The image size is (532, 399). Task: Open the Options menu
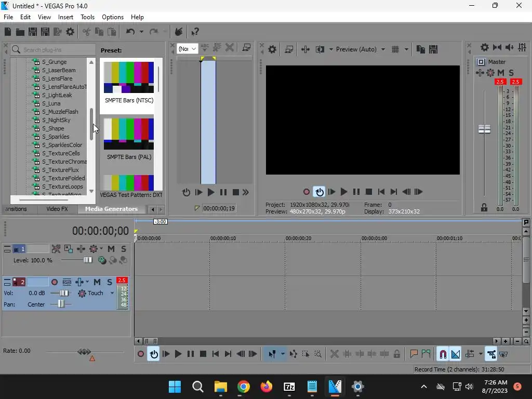click(x=113, y=17)
